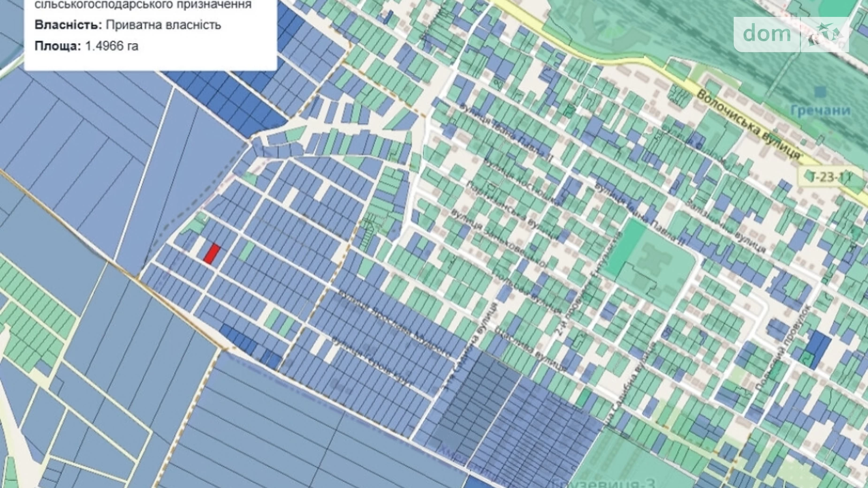
Task: Click the Власність Приватна власність line
Action: (x=128, y=25)
